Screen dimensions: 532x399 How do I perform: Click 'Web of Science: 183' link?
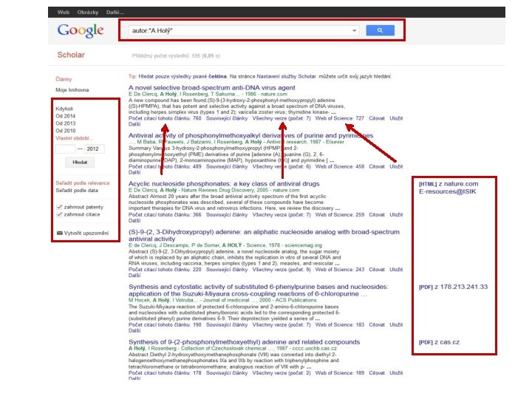pos(340,324)
